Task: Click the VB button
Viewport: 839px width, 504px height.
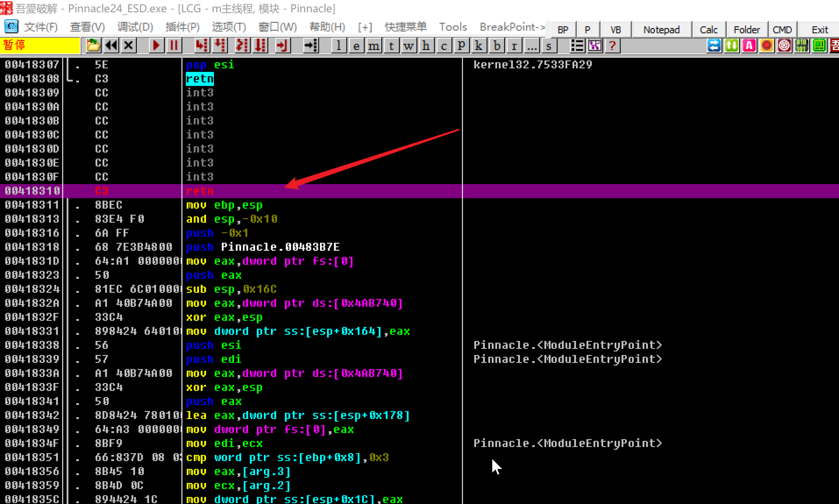Action: click(615, 30)
